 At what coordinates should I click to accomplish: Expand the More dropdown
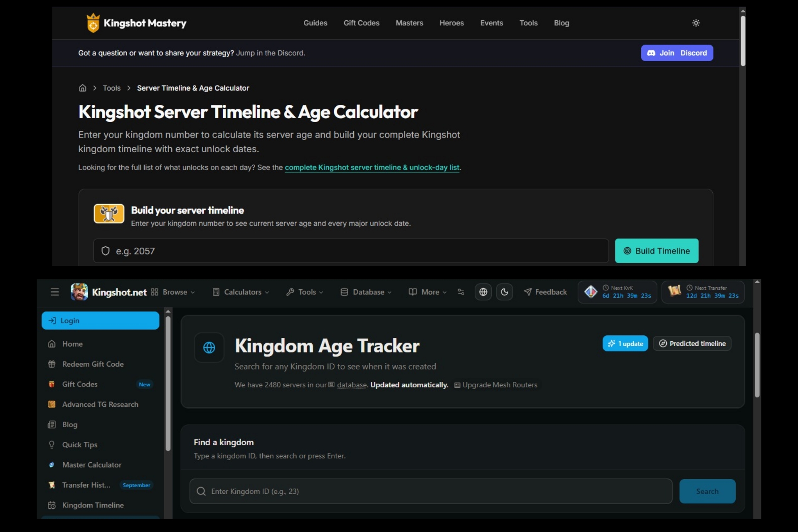[x=427, y=292]
